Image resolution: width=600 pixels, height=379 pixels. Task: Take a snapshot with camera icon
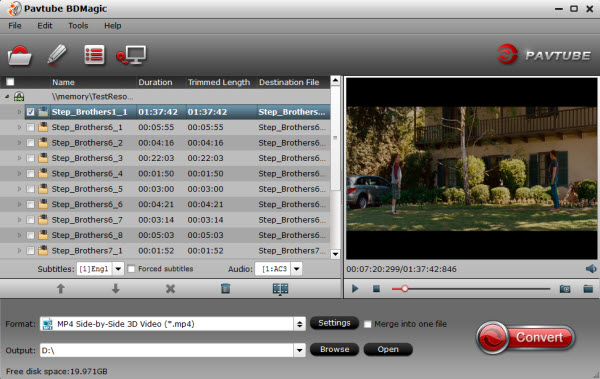pyautogui.click(x=565, y=289)
